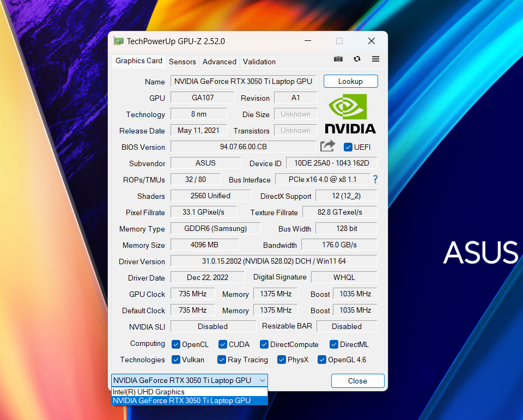523x420 pixels.
Task: Click the PCIe x16 4.0 bus value
Action: coord(323,179)
